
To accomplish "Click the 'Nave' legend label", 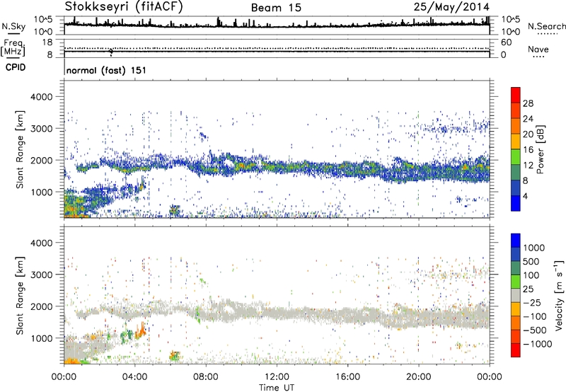I will [538, 50].
